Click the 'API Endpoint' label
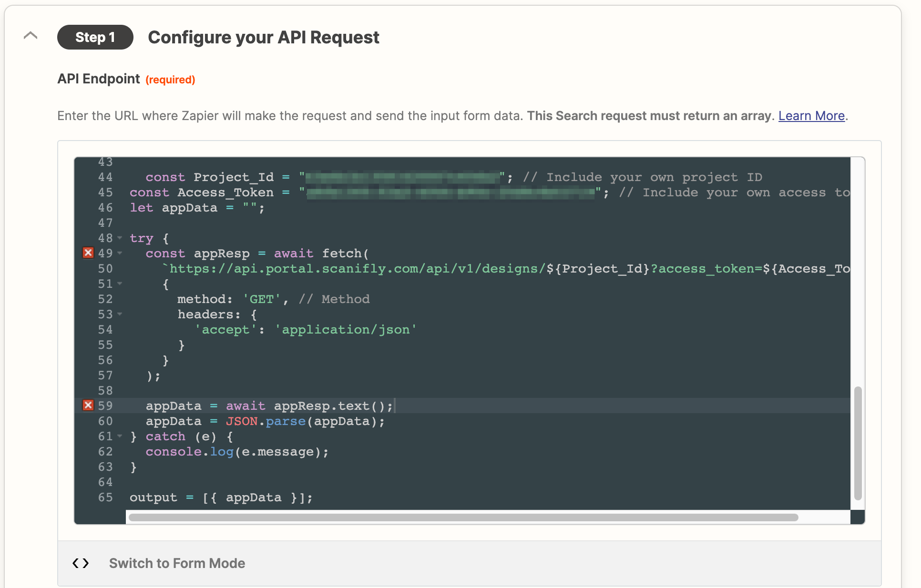The image size is (921, 588). (99, 79)
